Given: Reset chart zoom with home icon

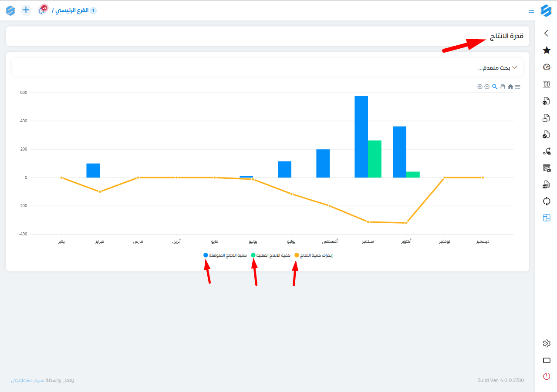Looking at the screenshot, I should [x=510, y=87].
